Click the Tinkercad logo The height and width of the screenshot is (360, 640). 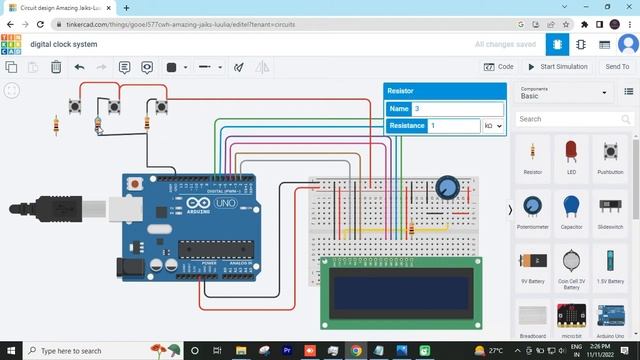[x=11, y=44]
